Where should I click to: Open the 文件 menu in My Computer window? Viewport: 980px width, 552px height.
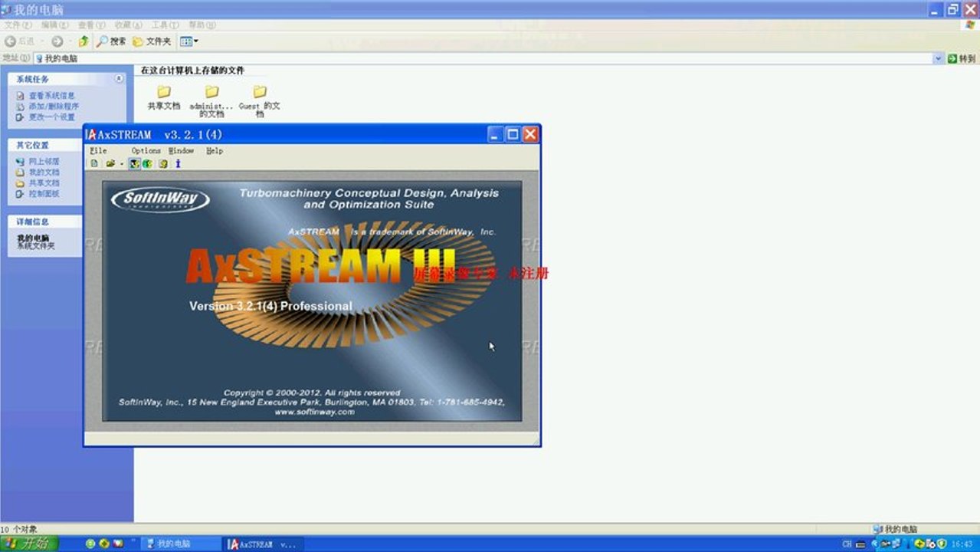coord(18,25)
